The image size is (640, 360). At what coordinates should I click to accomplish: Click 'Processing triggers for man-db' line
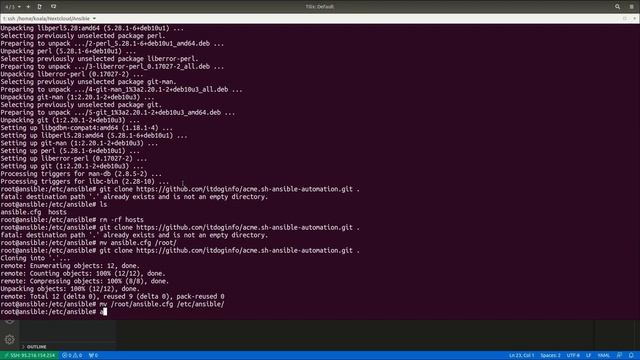click(x=81, y=174)
